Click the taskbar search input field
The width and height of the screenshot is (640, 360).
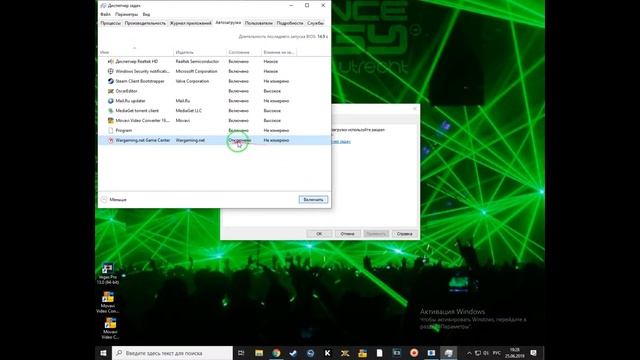pos(172,353)
